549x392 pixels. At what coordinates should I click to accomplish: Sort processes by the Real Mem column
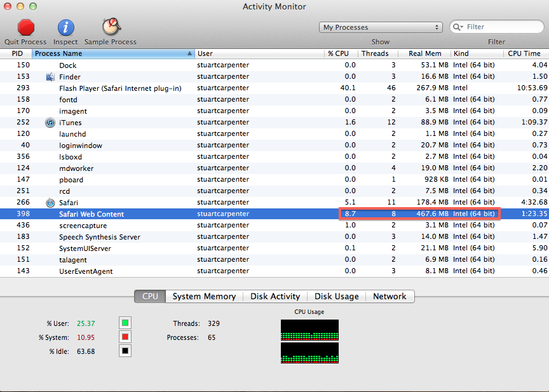click(x=424, y=53)
